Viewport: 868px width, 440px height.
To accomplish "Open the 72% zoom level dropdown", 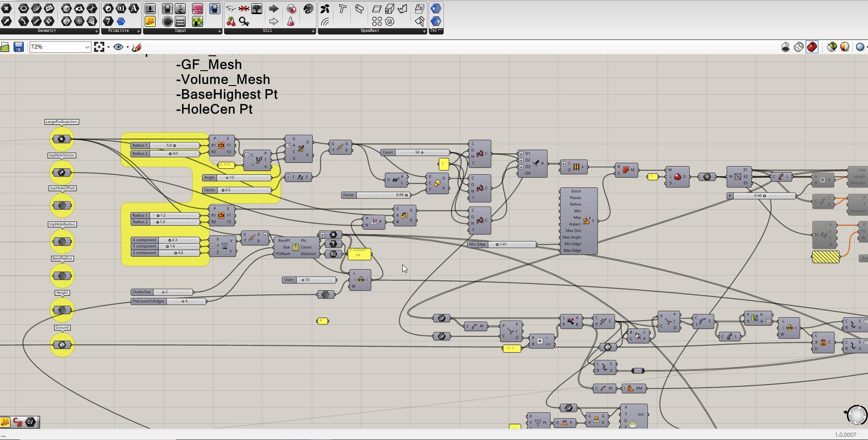I will [x=87, y=47].
